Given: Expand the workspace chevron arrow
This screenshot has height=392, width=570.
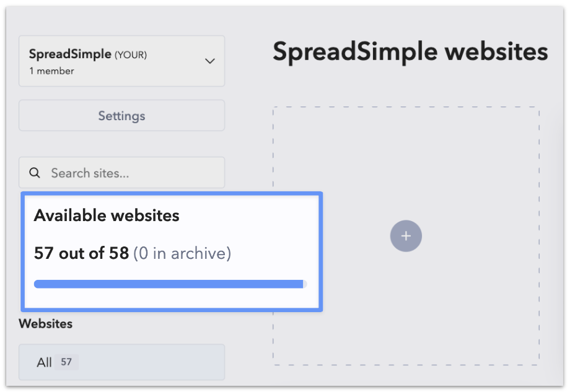Looking at the screenshot, I should (x=210, y=61).
